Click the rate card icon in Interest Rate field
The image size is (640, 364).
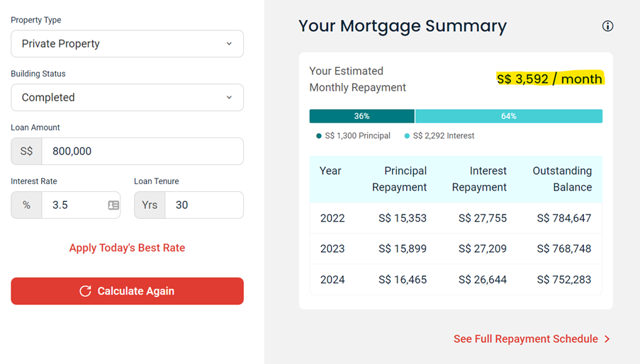[113, 205]
